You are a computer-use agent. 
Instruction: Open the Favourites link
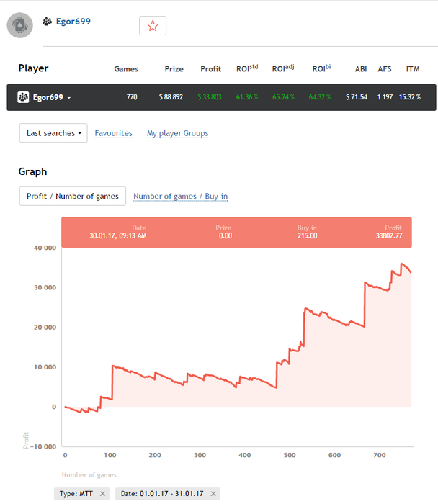pyautogui.click(x=113, y=133)
